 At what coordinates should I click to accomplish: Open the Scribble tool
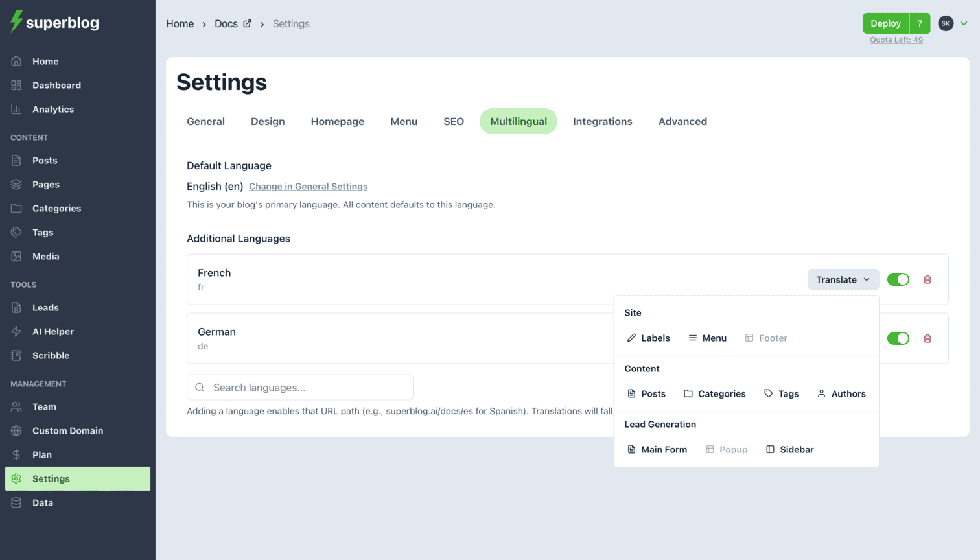(51, 355)
